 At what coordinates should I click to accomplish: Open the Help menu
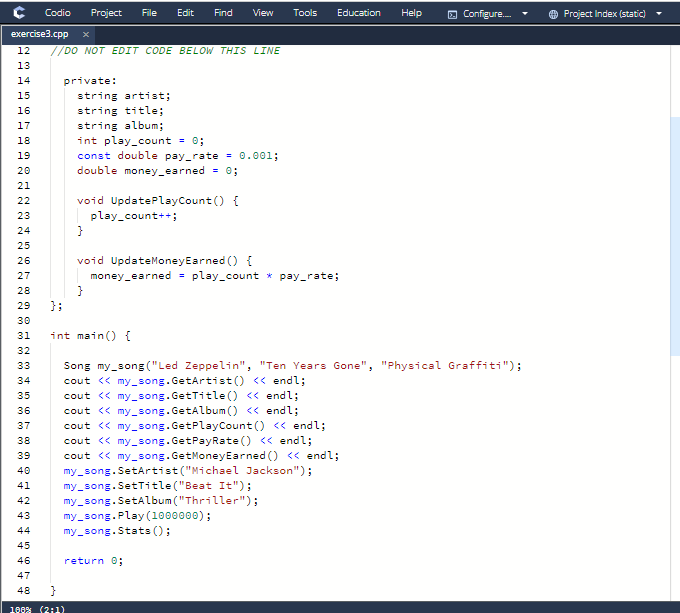[411, 13]
